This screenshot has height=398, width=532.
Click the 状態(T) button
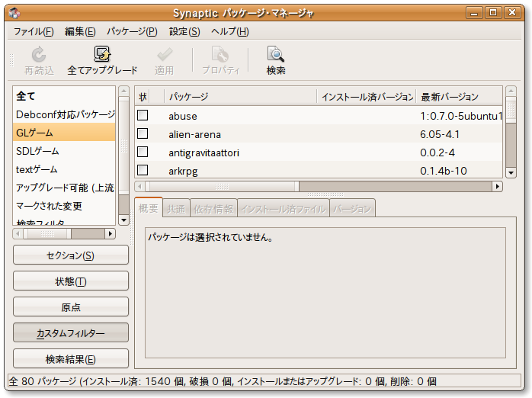point(71,281)
